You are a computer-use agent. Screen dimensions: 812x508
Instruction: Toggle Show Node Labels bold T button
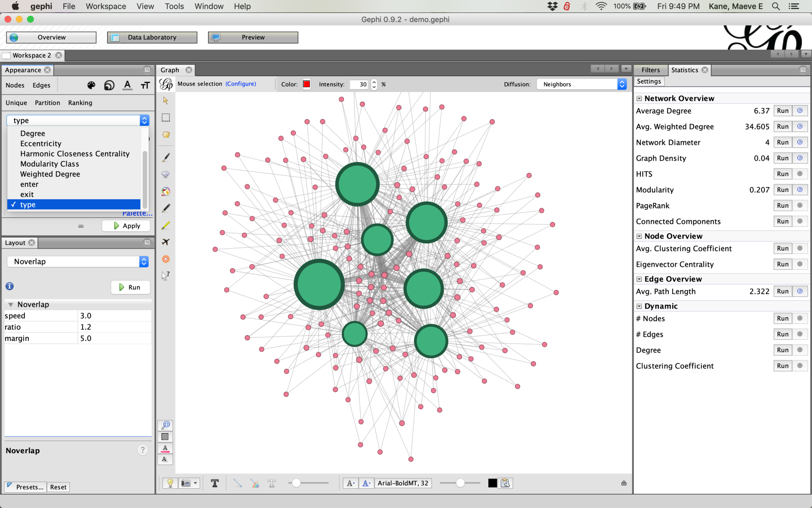[x=215, y=483]
